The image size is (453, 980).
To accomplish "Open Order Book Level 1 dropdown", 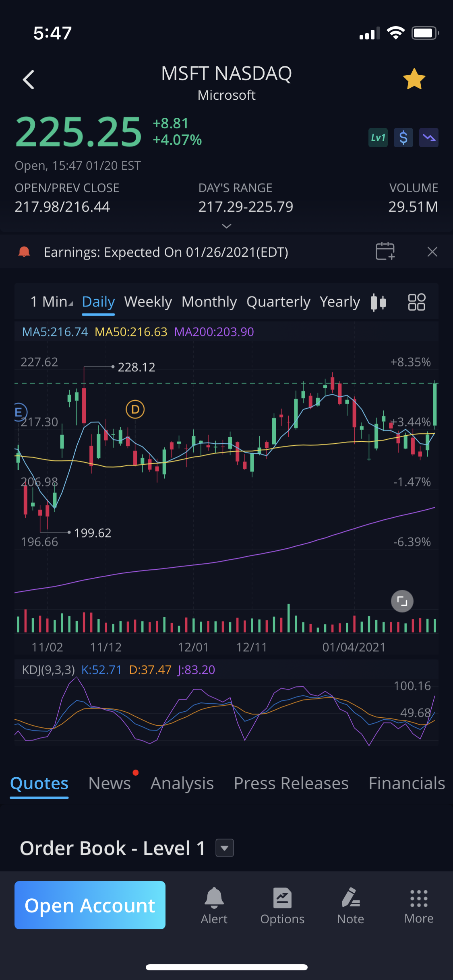I will [x=225, y=848].
